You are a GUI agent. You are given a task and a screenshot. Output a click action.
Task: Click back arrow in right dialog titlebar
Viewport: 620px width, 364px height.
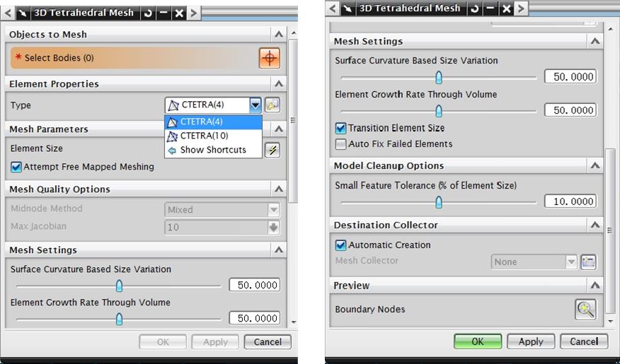333,8
